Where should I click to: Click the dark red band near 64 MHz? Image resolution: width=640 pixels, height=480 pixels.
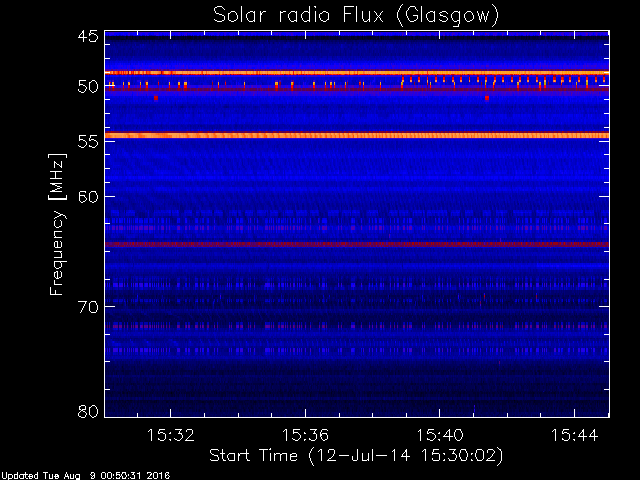357,244
